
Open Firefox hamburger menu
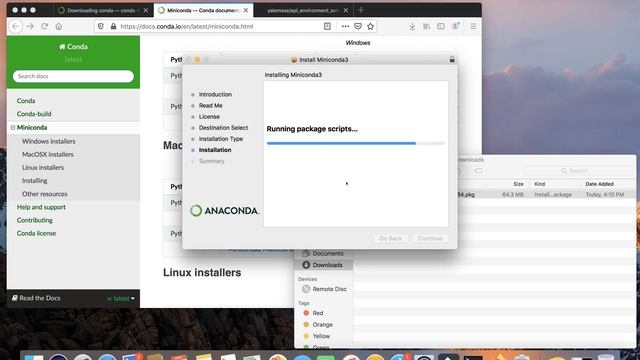pos(473,26)
